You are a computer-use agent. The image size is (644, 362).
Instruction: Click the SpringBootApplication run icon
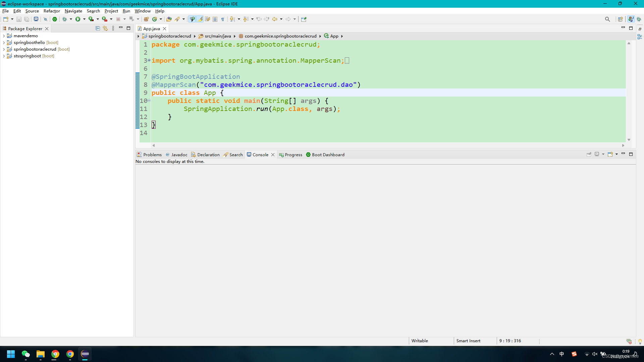pos(78,19)
